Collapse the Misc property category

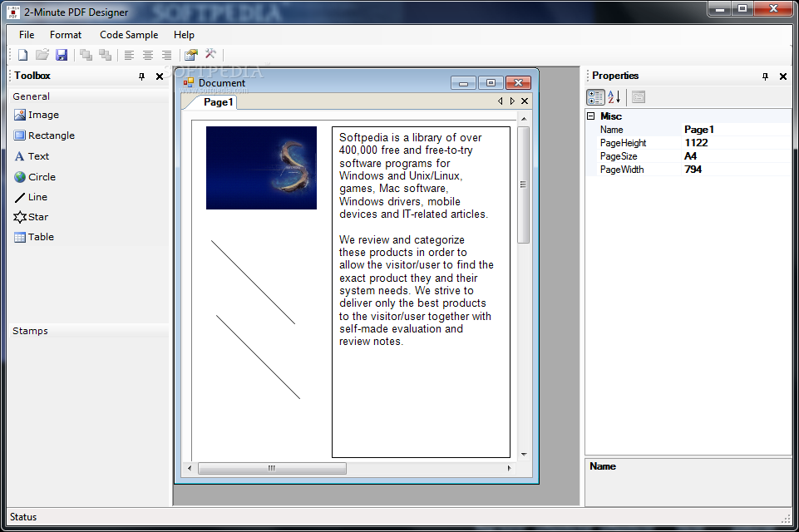590,116
